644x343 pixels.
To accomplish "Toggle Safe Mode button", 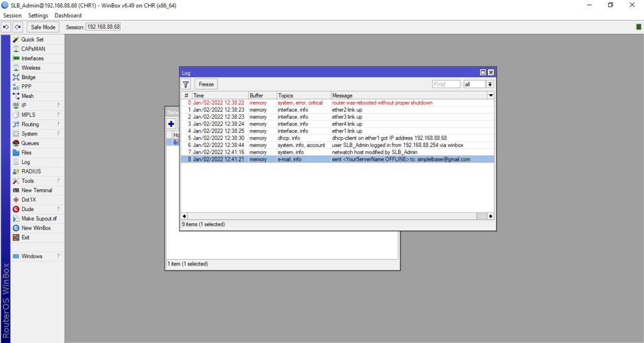I will pos(43,27).
